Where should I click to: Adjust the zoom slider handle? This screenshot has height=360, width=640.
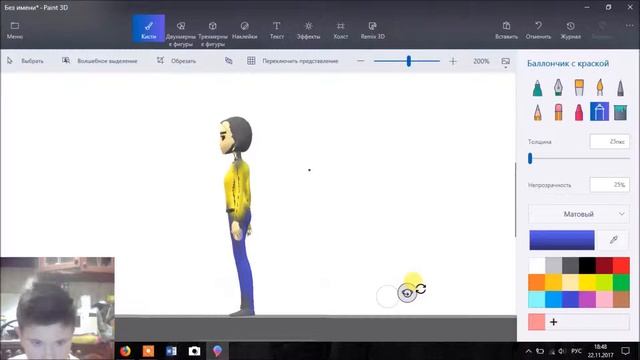(409, 61)
